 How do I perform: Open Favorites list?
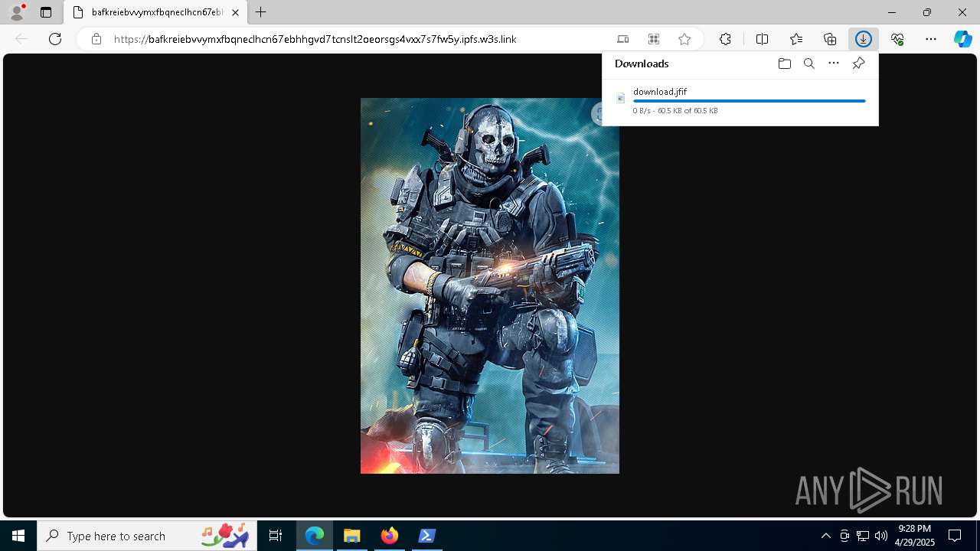pos(796,39)
